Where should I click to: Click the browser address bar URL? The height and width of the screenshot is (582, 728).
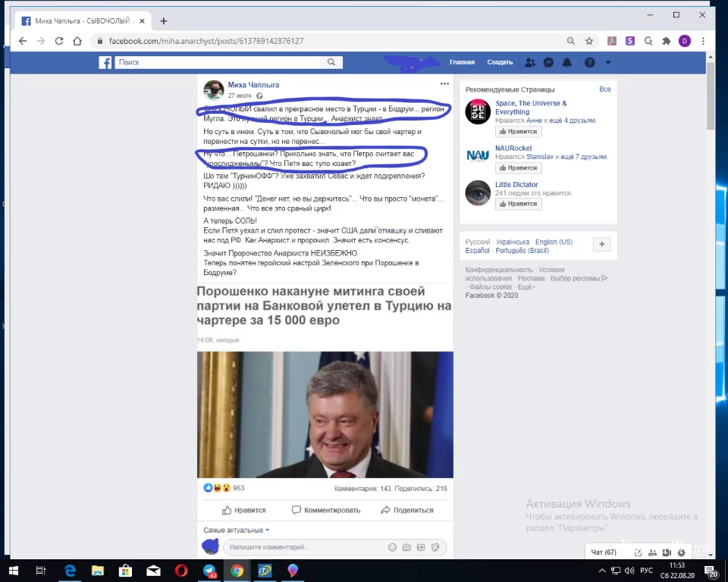[x=206, y=41]
